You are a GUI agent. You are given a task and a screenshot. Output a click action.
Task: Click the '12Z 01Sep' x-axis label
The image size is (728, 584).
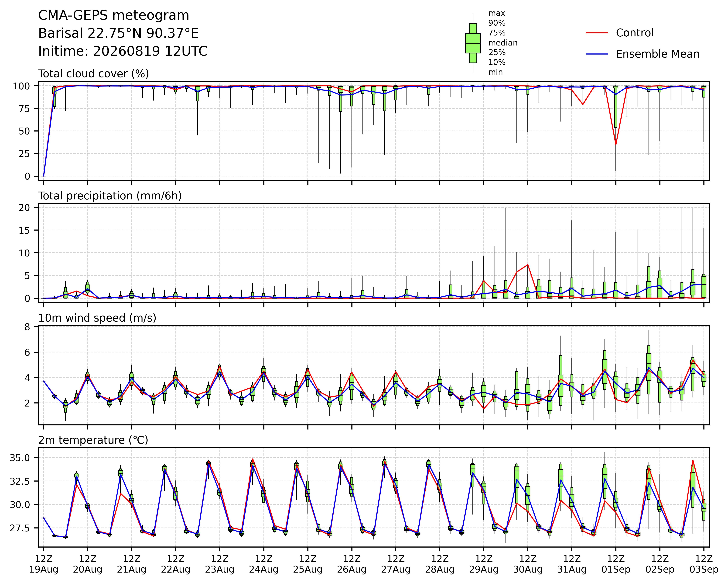(x=616, y=564)
